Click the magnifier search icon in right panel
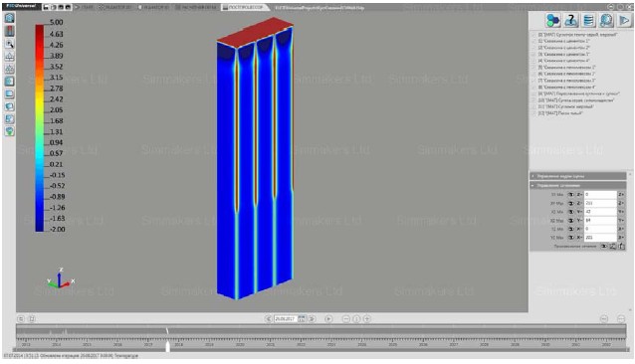 click(x=606, y=20)
